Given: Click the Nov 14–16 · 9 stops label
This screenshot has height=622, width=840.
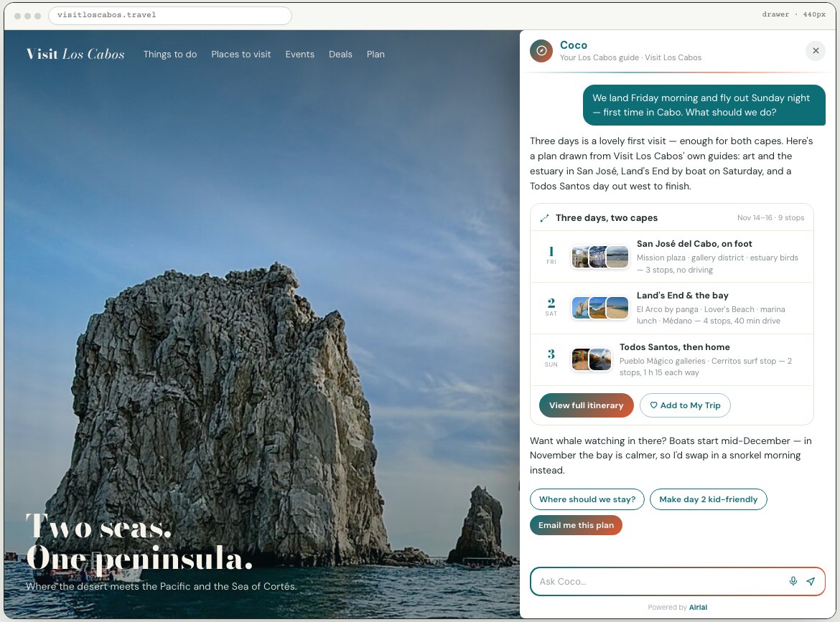Looking at the screenshot, I should pos(770,218).
